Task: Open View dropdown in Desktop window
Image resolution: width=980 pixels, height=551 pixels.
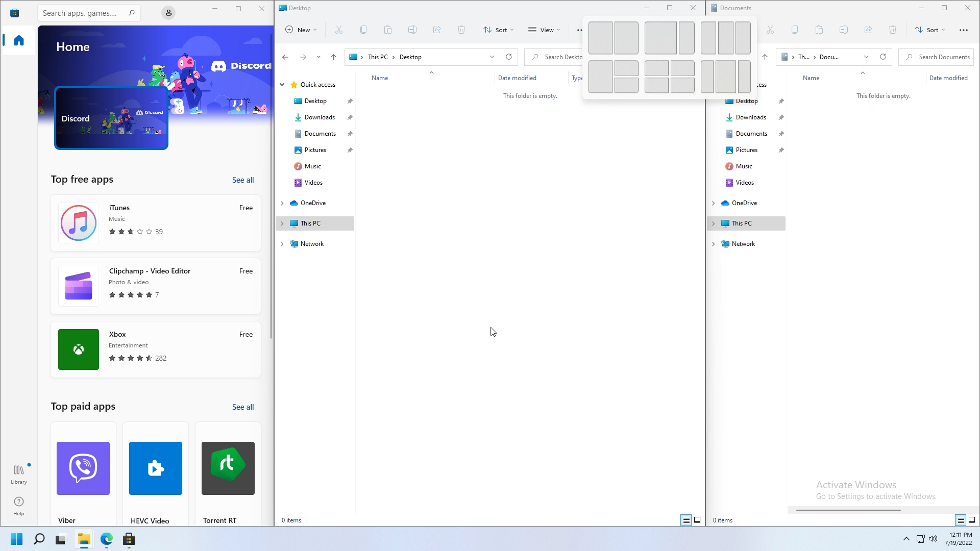Action: pyautogui.click(x=544, y=30)
